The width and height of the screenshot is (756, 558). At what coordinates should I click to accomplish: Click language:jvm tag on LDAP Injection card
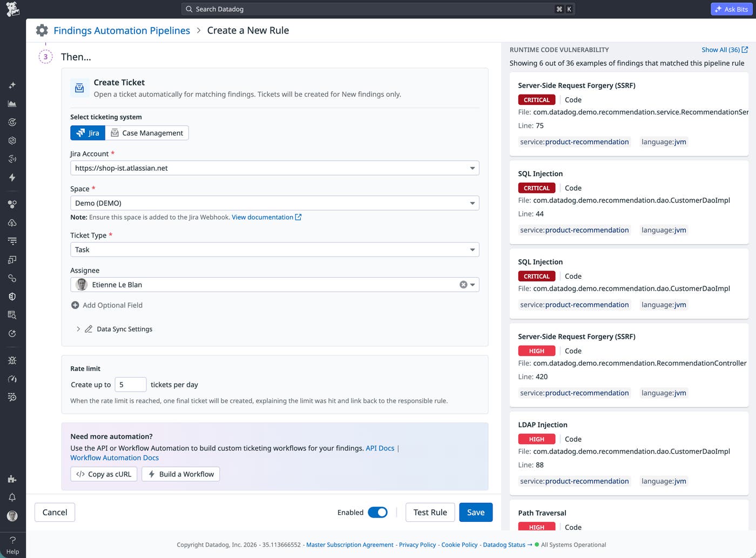[664, 481]
